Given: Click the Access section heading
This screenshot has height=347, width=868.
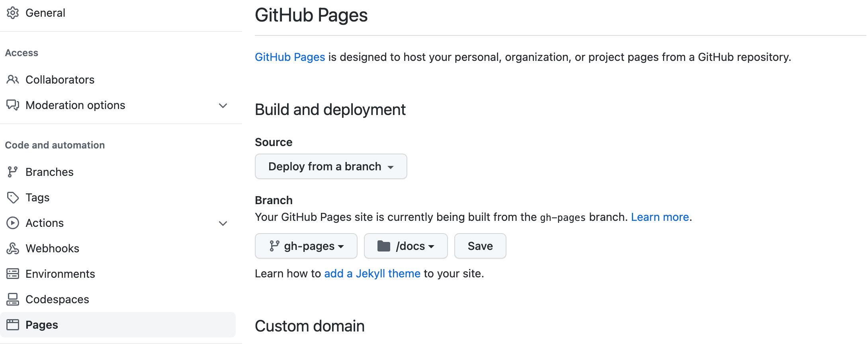Looking at the screenshot, I should (22, 53).
